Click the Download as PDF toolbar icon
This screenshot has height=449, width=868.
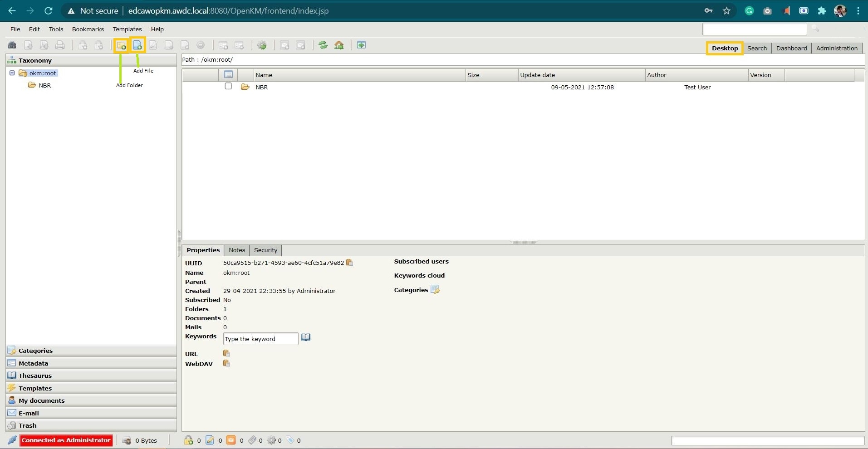point(44,45)
